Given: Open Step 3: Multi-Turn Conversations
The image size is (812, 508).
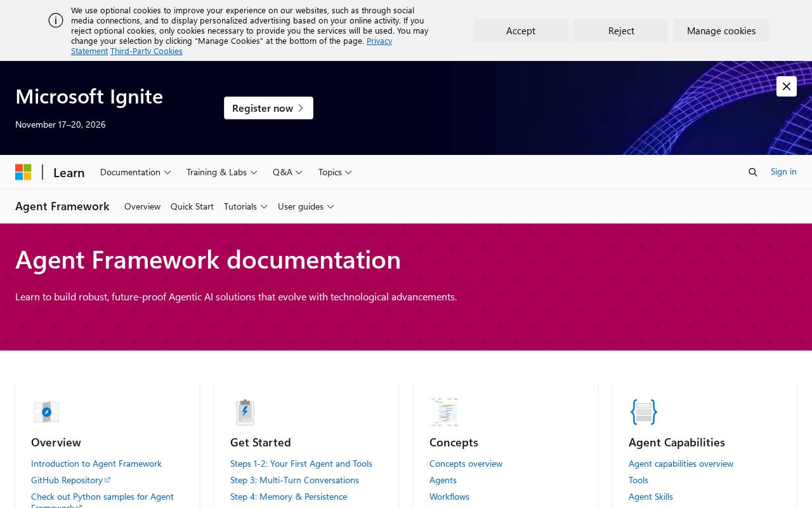Looking at the screenshot, I should point(294,480).
